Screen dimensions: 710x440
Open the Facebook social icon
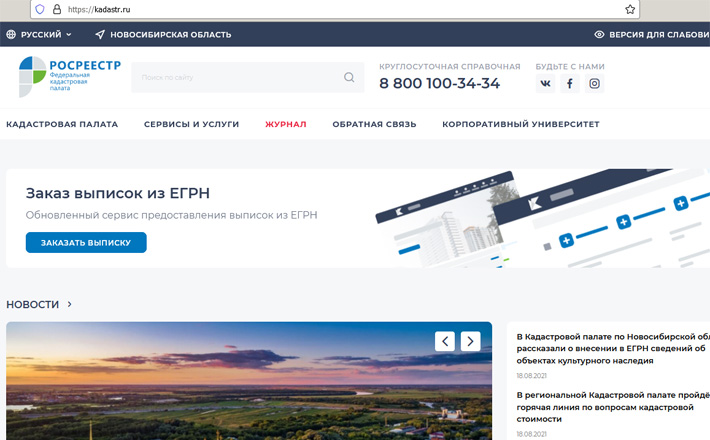[570, 83]
